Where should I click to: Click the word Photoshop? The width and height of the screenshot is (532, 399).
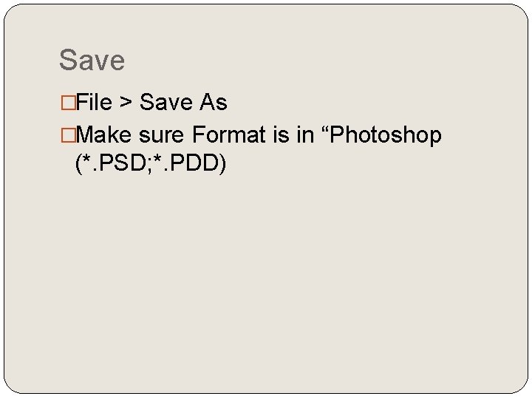[x=386, y=136]
